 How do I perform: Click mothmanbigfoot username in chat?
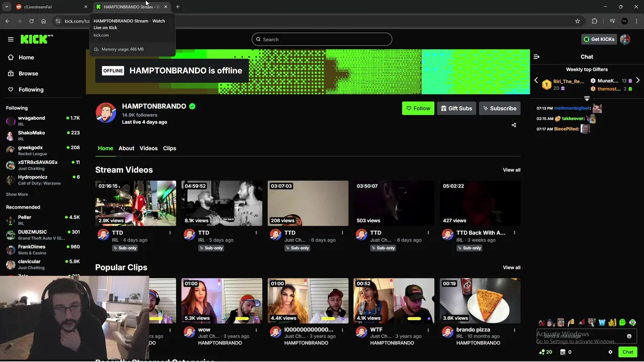(x=572, y=108)
